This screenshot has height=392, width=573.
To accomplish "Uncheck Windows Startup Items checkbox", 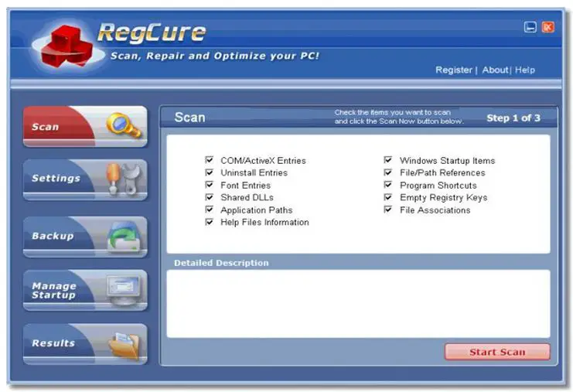I will tap(388, 160).
